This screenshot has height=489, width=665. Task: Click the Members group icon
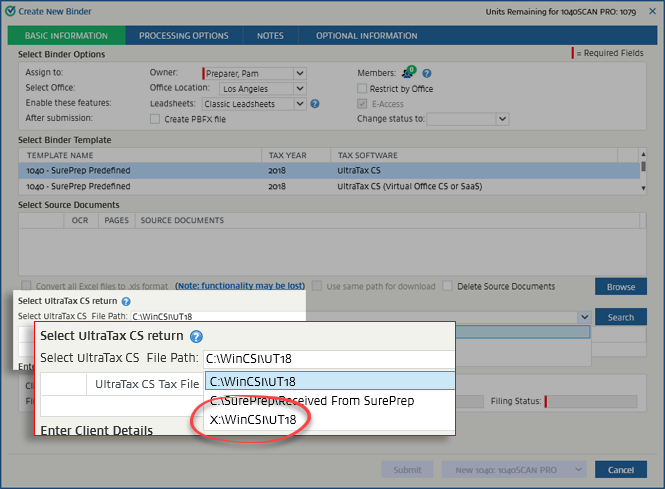[408, 73]
